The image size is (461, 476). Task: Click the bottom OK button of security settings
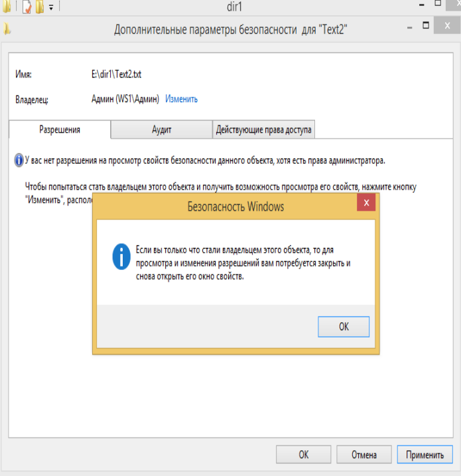point(303,454)
